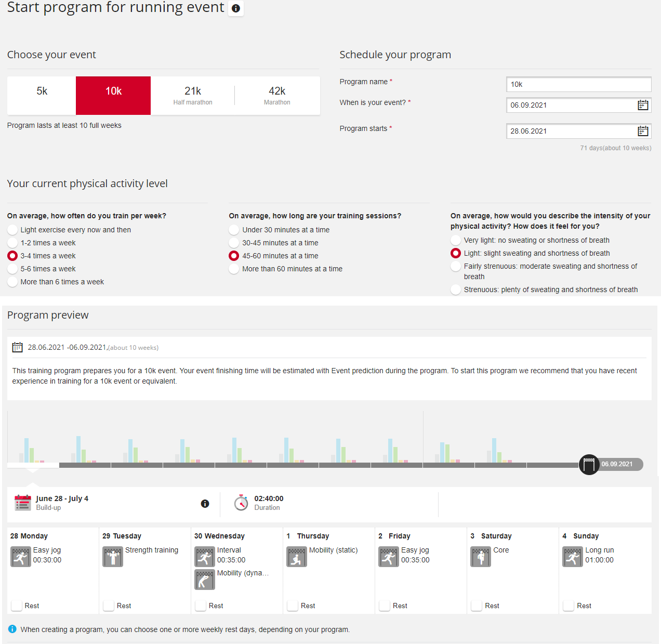This screenshot has width=661, height=644.
Task: Click the 02:40:00 Duration value
Action: pos(269,498)
